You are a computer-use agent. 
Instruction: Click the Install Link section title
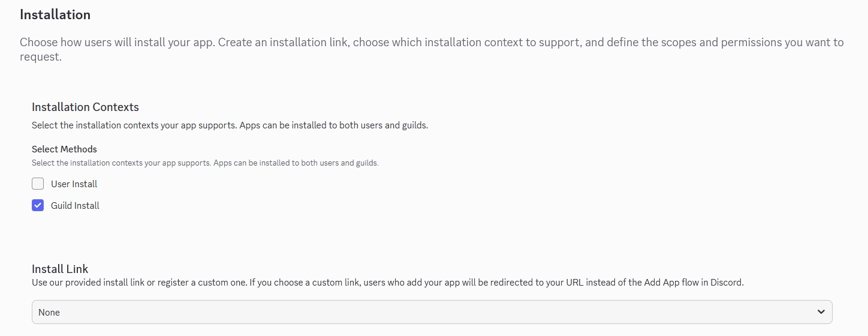pos(60,269)
